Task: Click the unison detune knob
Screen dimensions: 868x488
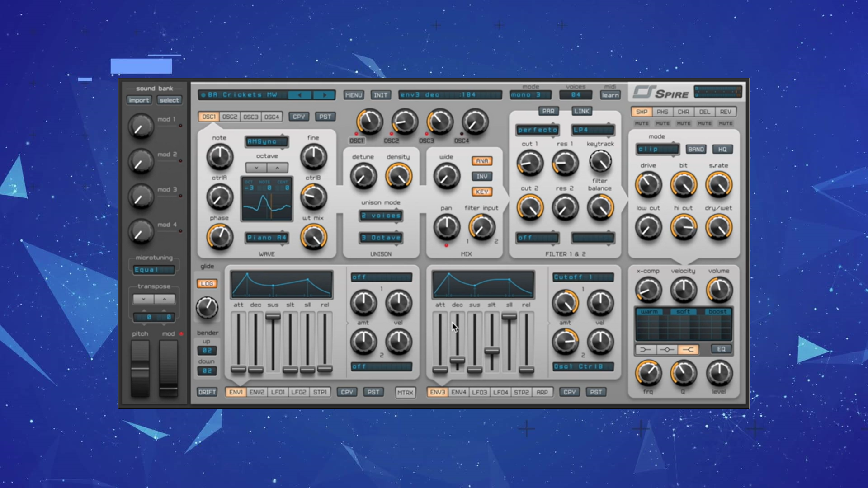Action: coord(363,176)
